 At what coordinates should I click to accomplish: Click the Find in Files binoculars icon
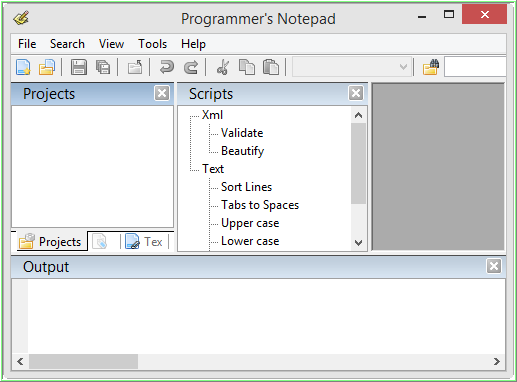(431, 67)
